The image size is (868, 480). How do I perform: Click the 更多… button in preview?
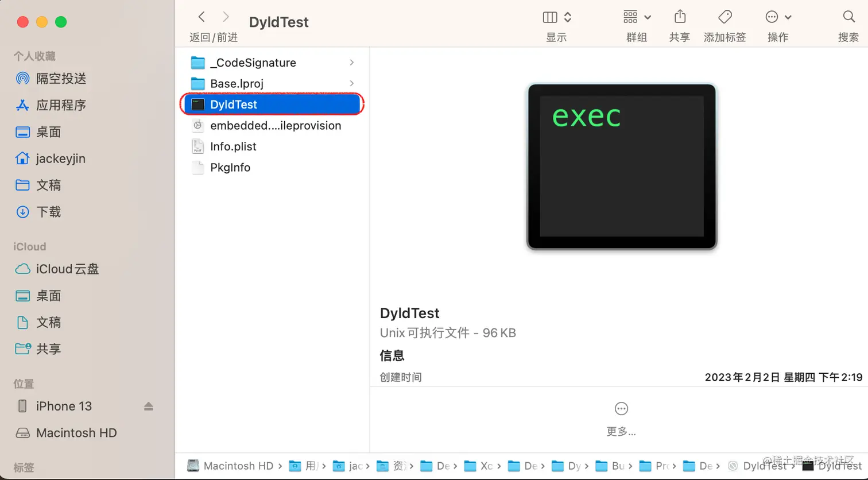(621, 419)
